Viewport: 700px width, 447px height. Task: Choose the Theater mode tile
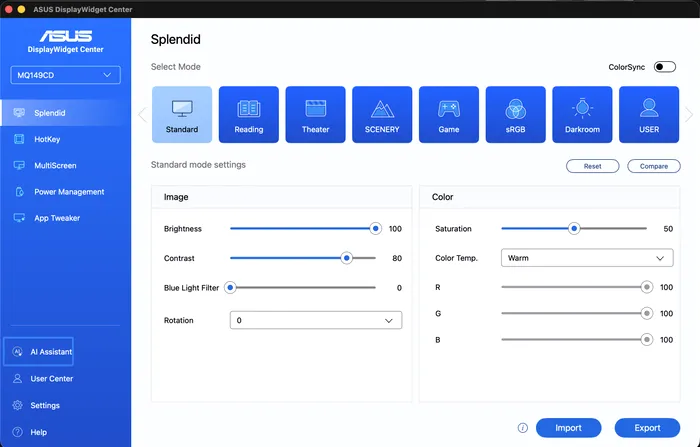[315, 115]
